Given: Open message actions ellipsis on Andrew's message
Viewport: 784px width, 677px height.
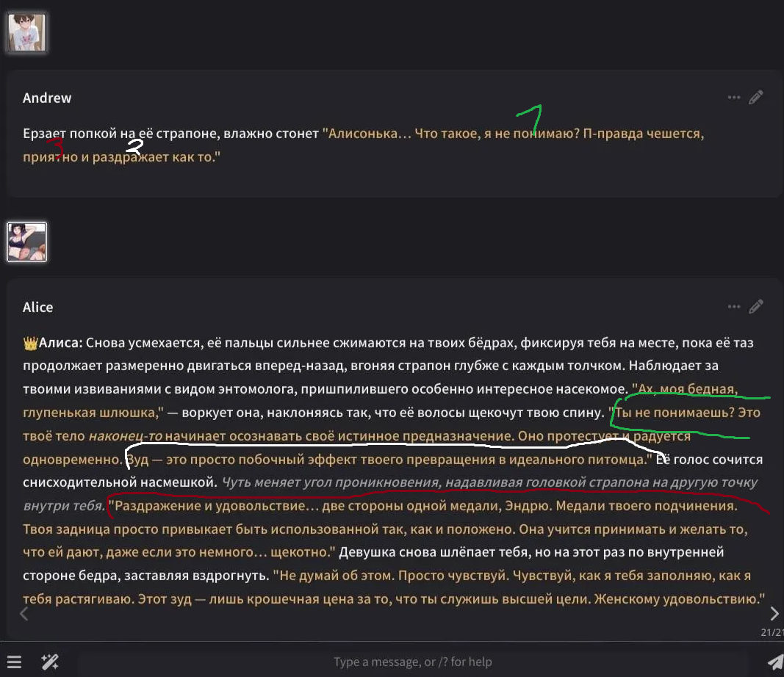Looking at the screenshot, I should (x=733, y=98).
